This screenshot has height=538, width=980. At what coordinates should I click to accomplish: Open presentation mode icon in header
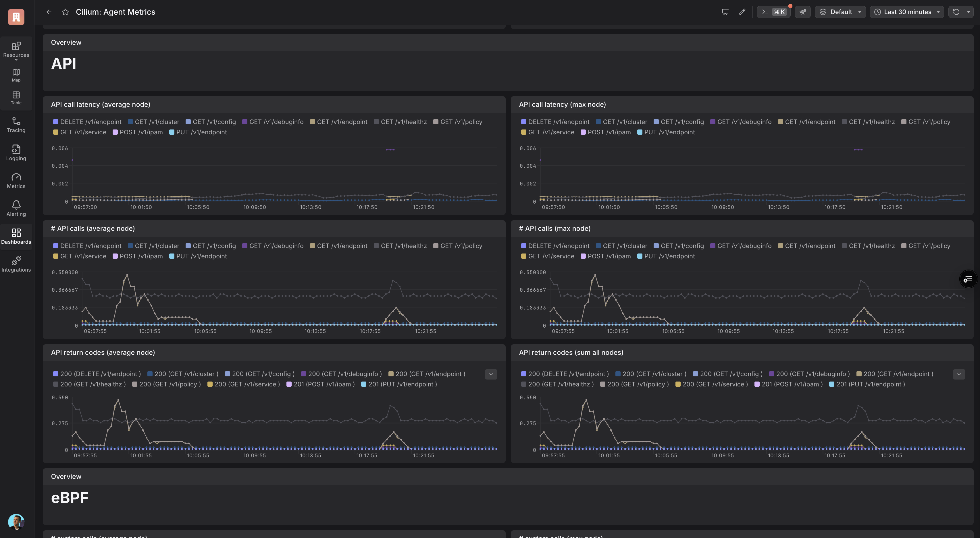pos(725,12)
